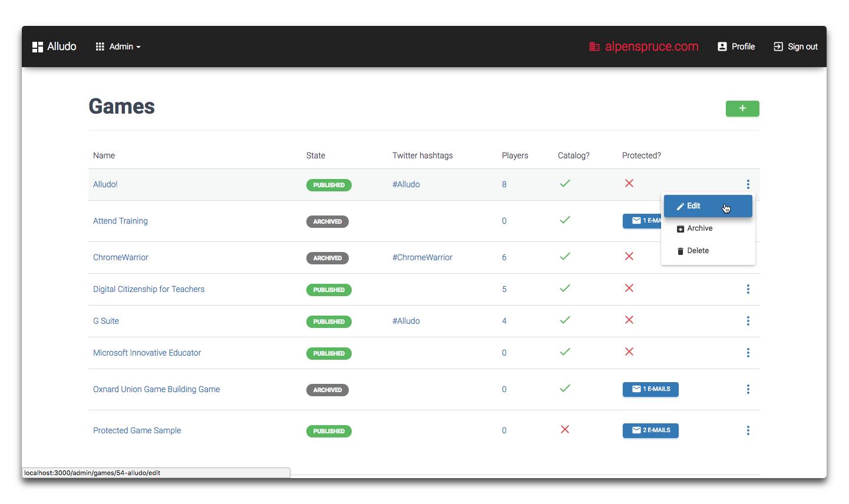Click the Protected? column header
Screen dimensions: 849x504
[x=642, y=155]
